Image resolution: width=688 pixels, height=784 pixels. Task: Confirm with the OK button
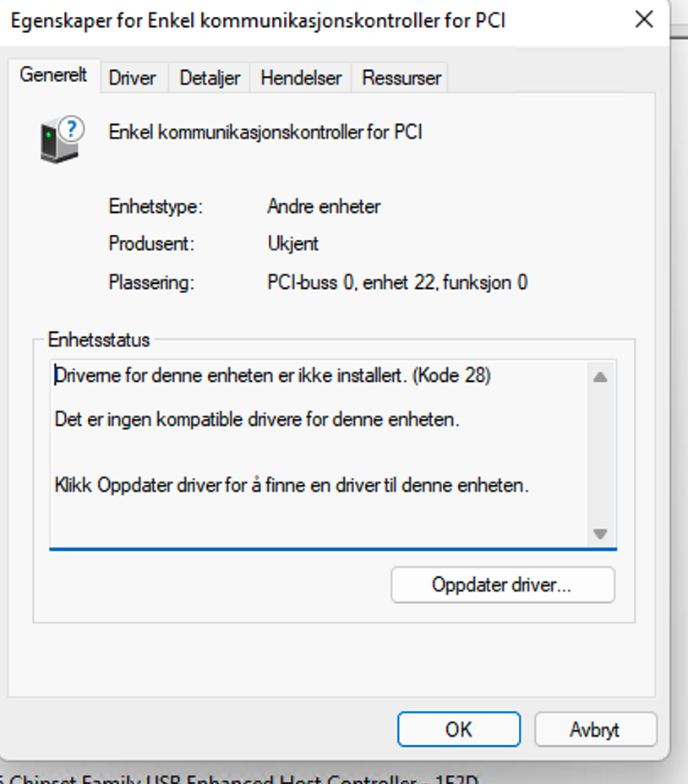(x=459, y=729)
